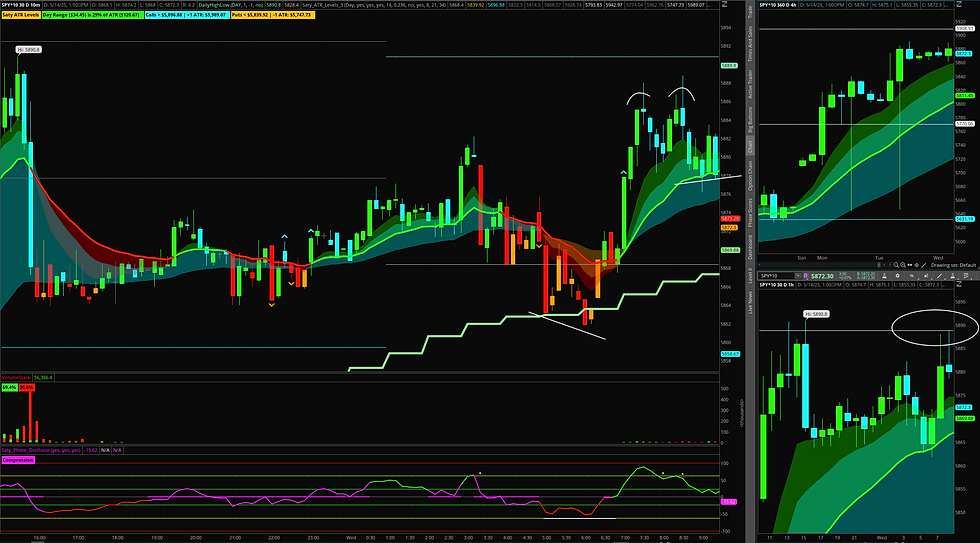The height and width of the screenshot is (543, 980).
Task: Maximize the 1h chart cell icon
Action: click(959, 284)
